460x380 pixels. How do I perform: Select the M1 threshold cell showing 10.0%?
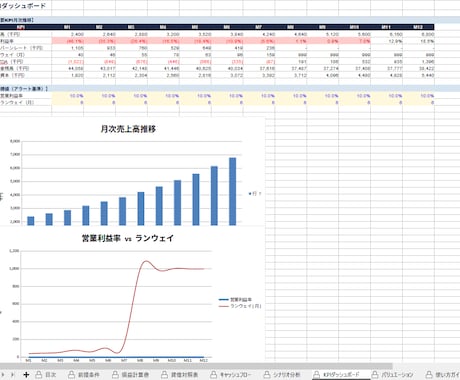(68, 96)
